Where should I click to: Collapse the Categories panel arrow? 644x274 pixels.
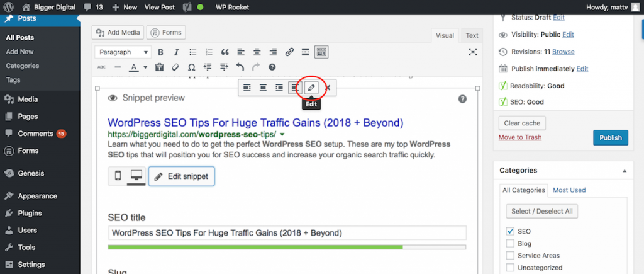(x=625, y=170)
